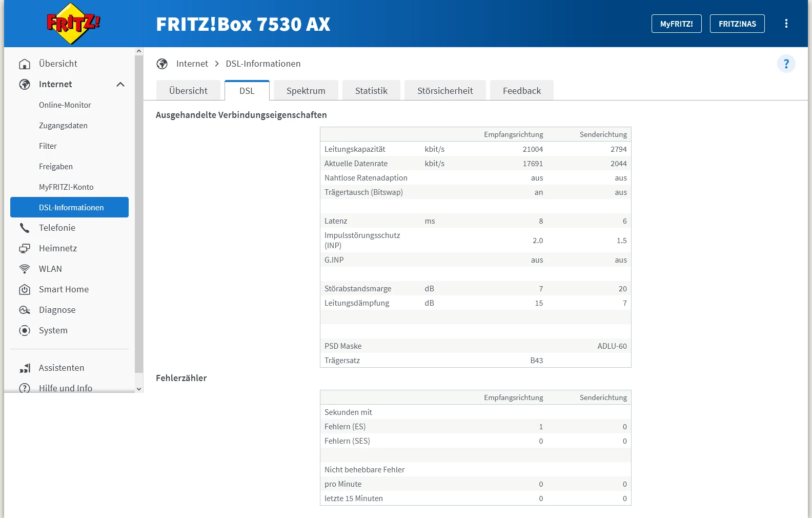Click the Trägersatz value B43

pos(537,360)
